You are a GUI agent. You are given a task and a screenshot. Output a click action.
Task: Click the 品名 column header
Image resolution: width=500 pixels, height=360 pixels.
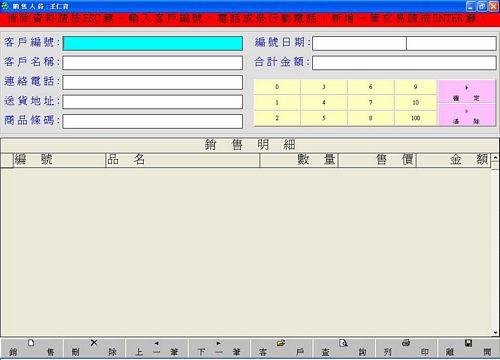tap(182, 160)
